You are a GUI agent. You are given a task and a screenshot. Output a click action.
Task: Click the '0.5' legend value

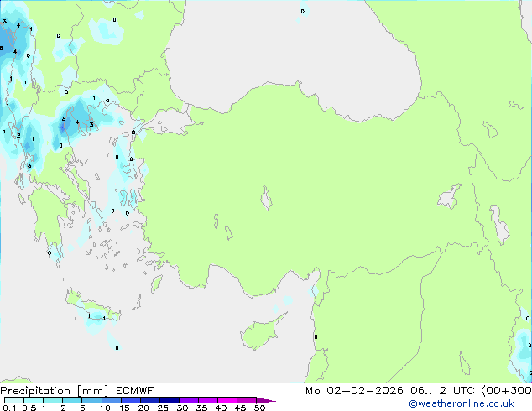coord(29,408)
